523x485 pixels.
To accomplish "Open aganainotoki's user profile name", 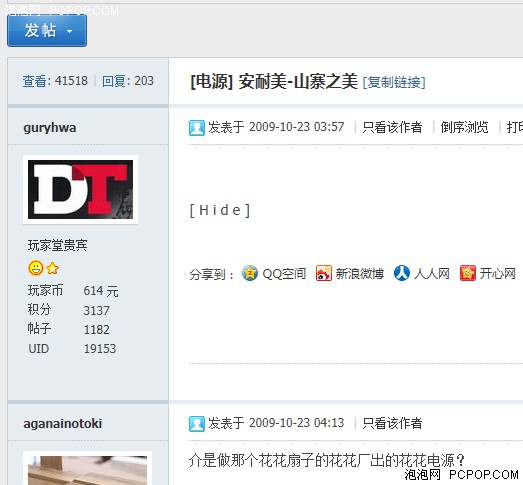I will pos(63,424).
